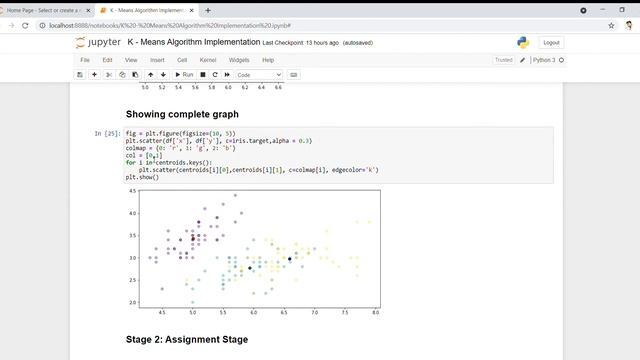Click the plt.show() line in the code cell
The width and height of the screenshot is (640, 360).
point(142,177)
